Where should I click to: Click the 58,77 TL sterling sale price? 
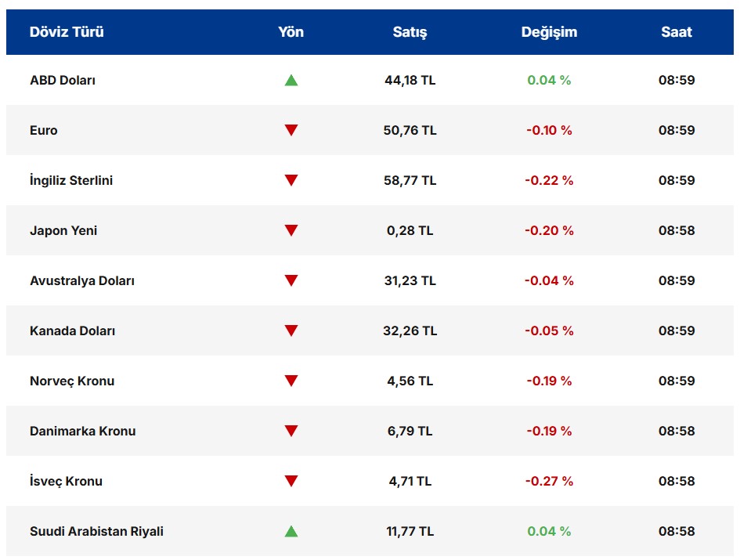(410, 180)
